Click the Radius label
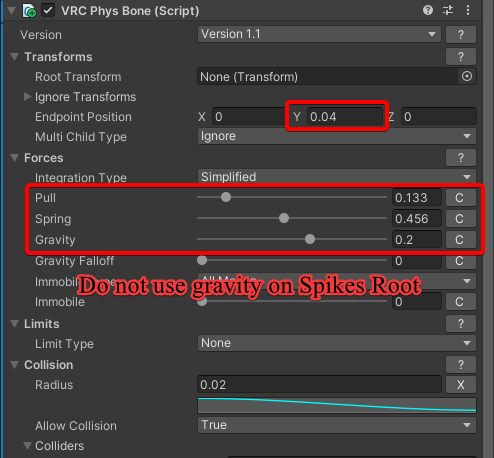Viewport: 494px width, 458px height. click(x=54, y=385)
